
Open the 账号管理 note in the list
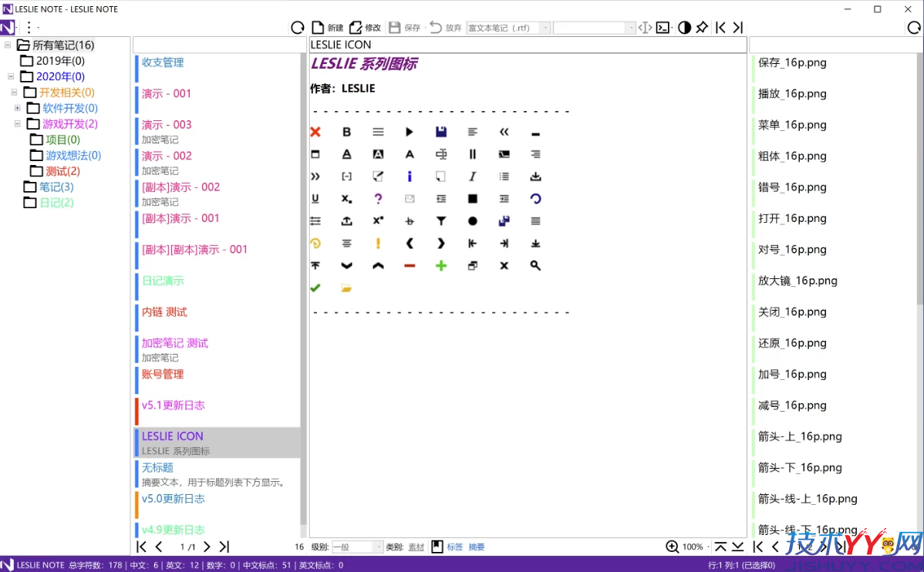163,375
